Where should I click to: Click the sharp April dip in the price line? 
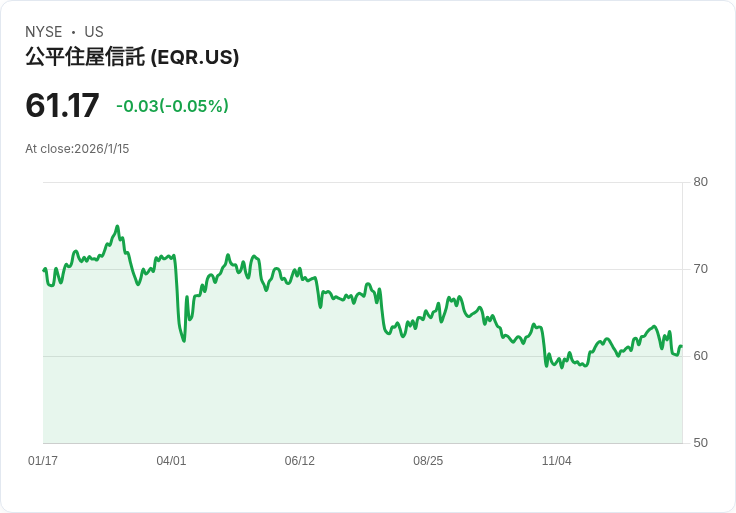(x=184, y=340)
